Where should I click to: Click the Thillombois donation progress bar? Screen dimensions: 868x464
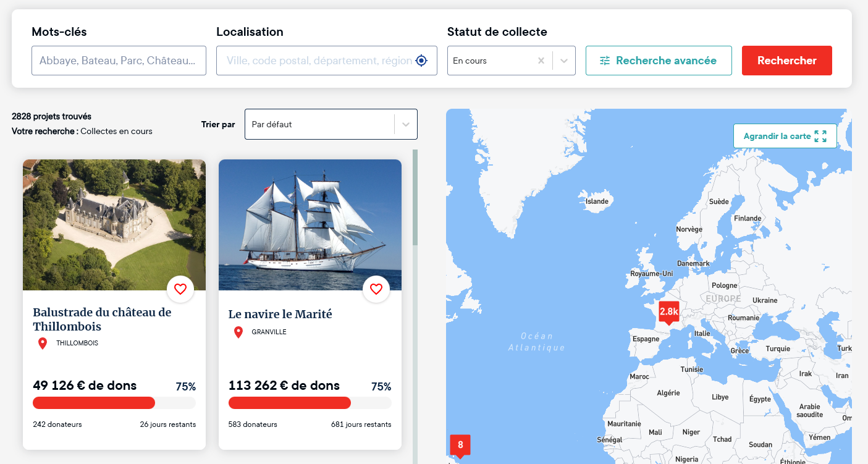[114, 403]
